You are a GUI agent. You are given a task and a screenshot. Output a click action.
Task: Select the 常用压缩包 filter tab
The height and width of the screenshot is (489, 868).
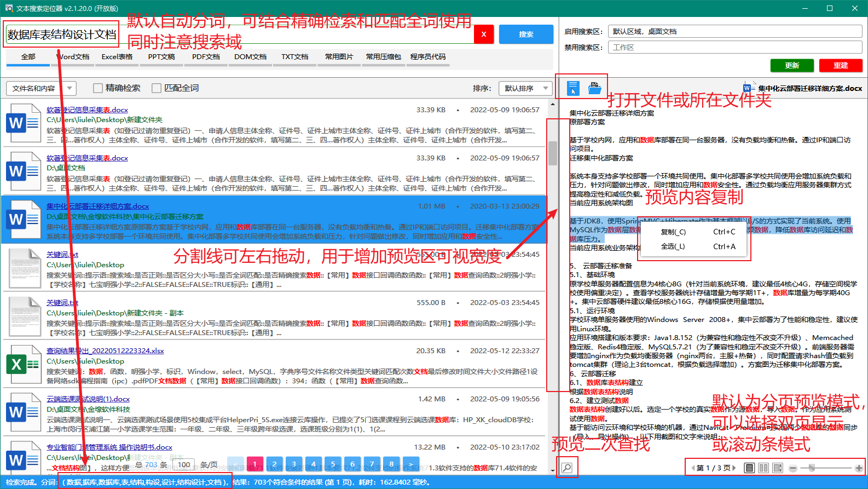click(x=384, y=57)
